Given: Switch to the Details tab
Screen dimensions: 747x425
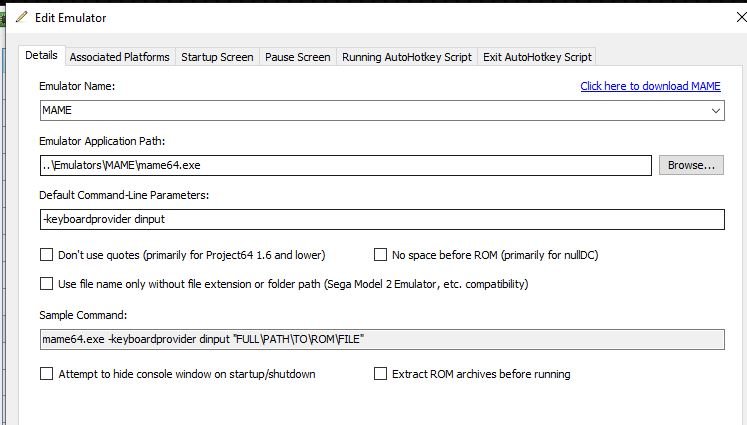Looking at the screenshot, I should coord(41,55).
